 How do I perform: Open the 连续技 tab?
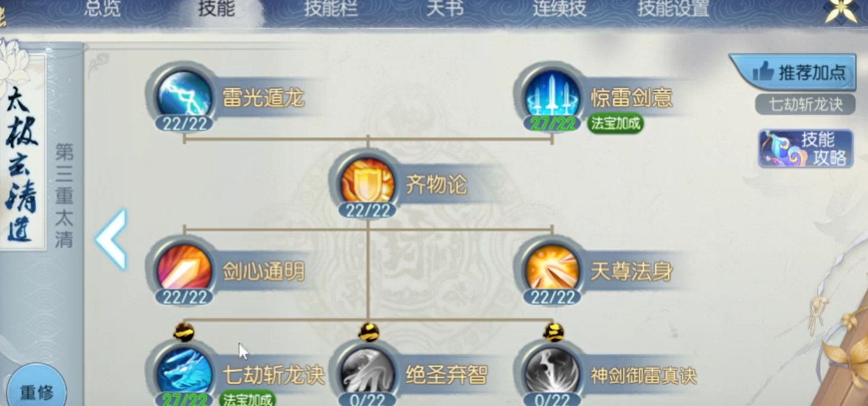pyautogui.click(x=559, y=9)
